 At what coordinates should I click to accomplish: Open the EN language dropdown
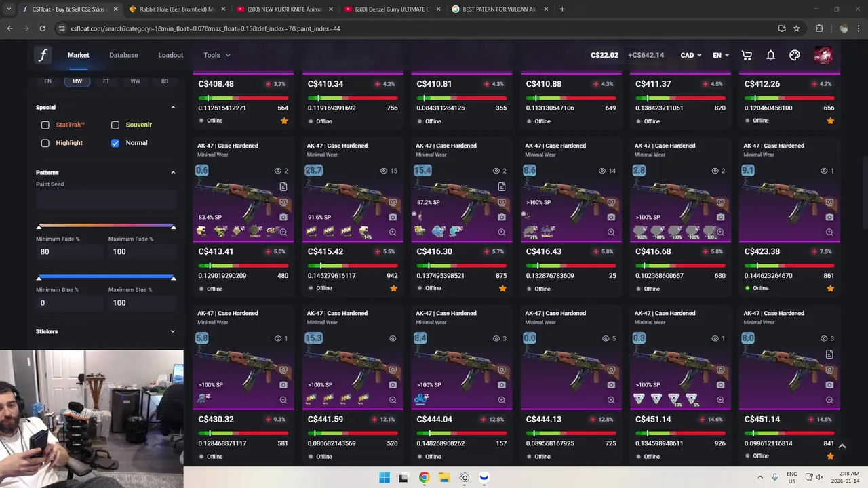pos(720,55)
